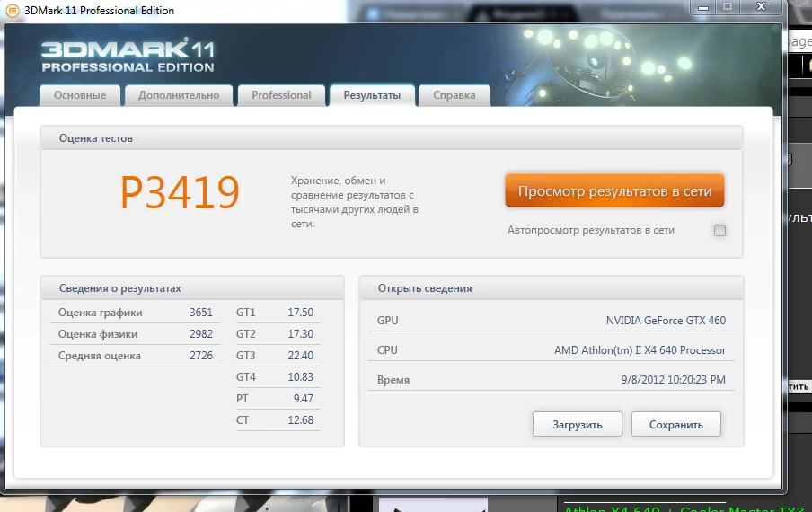The width and height of the screenshot is (812, 512).
Task: Click CT result 12.68
Action: point(300,419)
